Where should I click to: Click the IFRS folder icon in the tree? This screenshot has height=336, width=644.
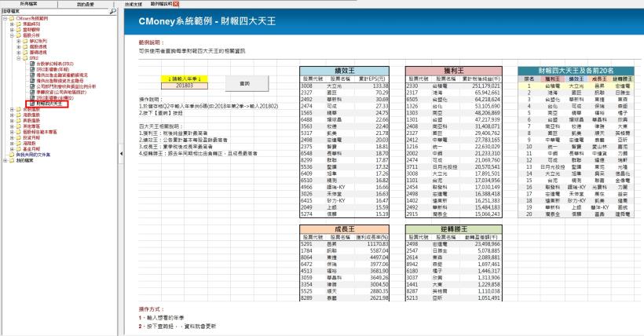[25, 58]
